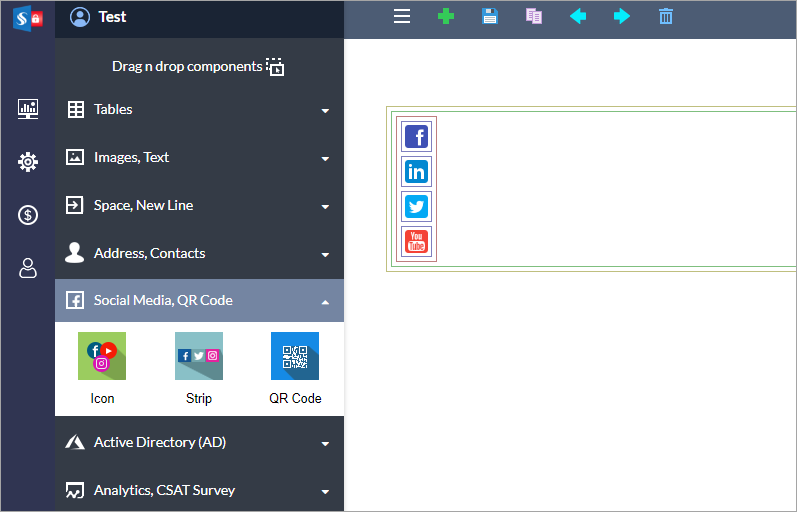This screenshot has width=797, height=512.
Task: Click the trash delete icon
Action: coord(666,16)
